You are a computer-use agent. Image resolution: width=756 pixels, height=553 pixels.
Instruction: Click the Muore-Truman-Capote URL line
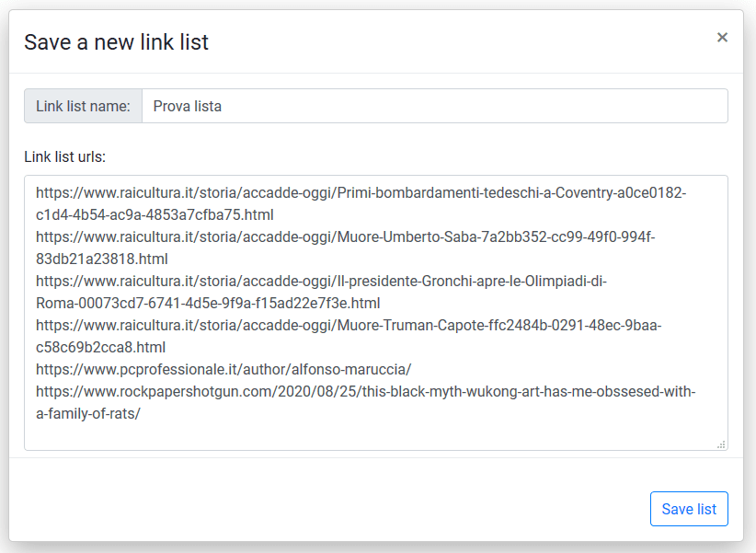click(x=349, y=326)
